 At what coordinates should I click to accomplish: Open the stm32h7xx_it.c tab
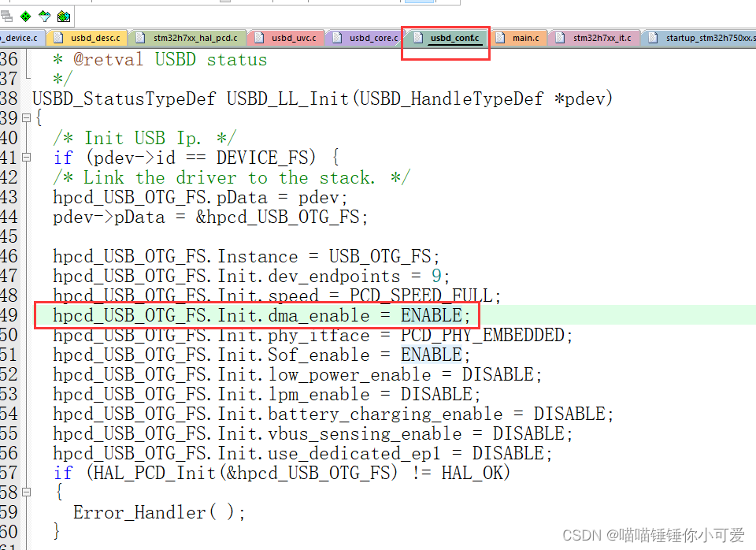pos(595,38)
